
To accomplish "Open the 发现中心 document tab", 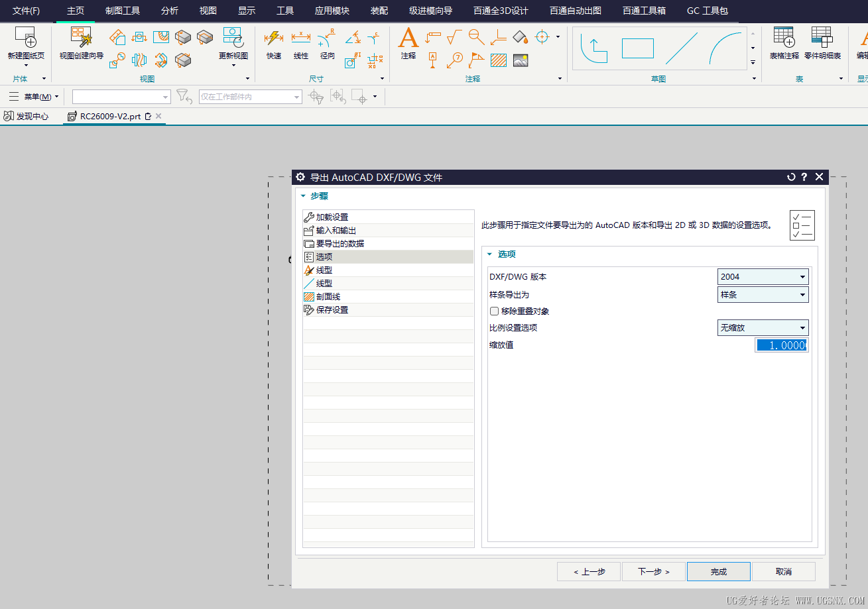I will (27, 116).
